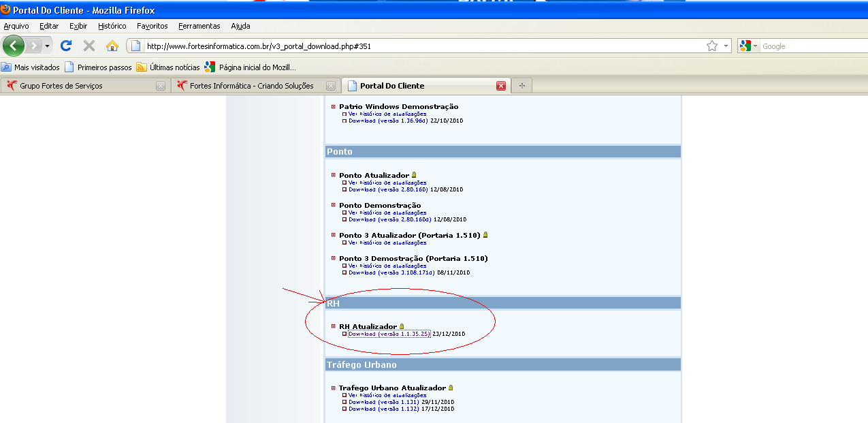Download the Ponto Demonstração version
868x423 pixels.
(x=390, y=219)
